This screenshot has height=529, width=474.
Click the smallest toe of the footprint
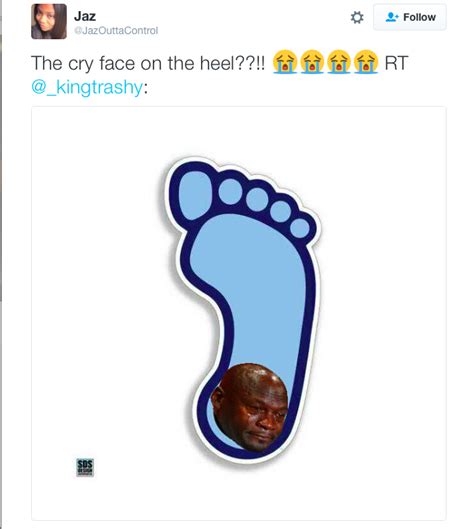pyautogui.click(x=300, y=228)
